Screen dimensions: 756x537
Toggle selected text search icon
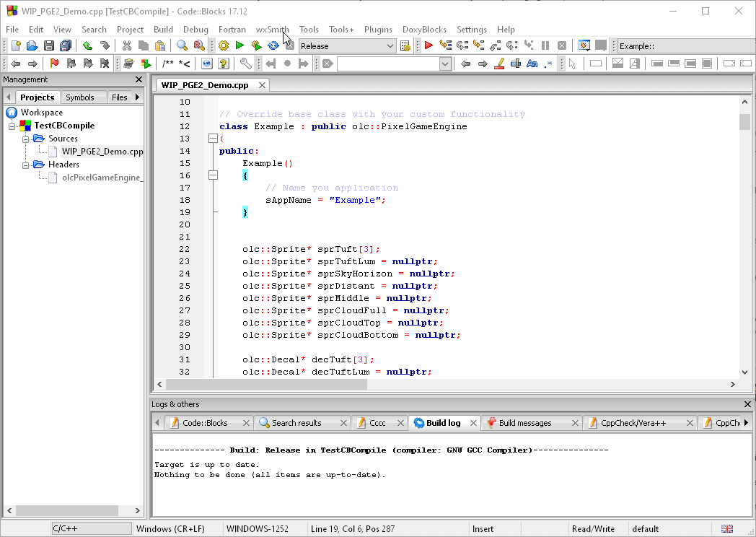516,64
